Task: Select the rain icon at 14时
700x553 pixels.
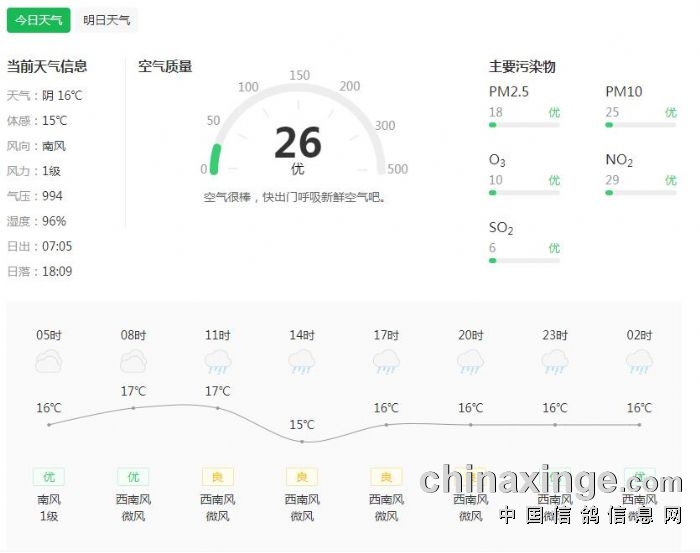Action: 302,362
